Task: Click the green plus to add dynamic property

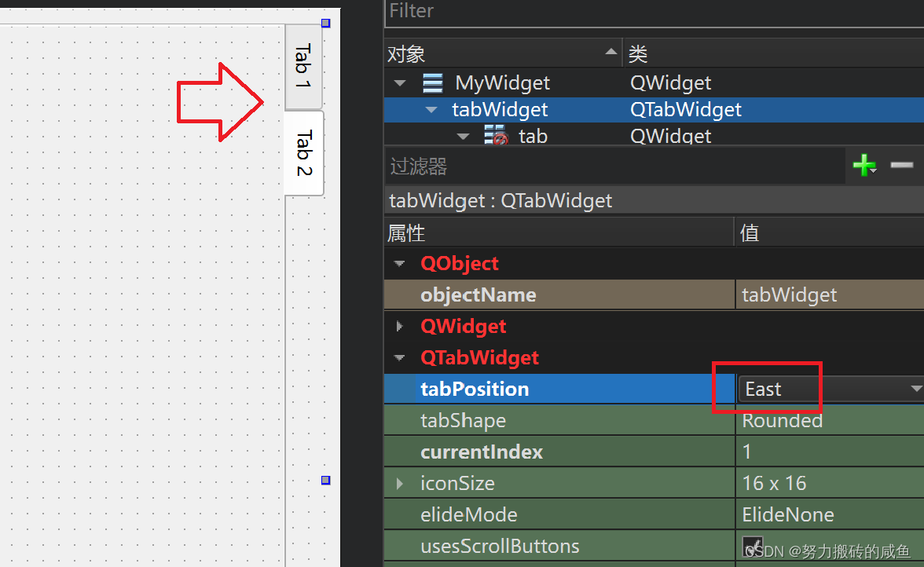Action: (864, 165)
